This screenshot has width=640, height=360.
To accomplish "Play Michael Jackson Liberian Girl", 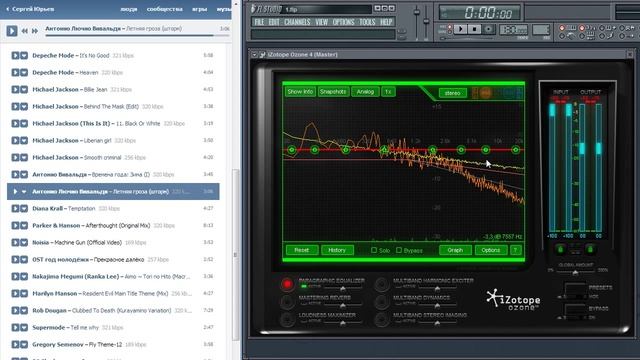I will [15, 140].
